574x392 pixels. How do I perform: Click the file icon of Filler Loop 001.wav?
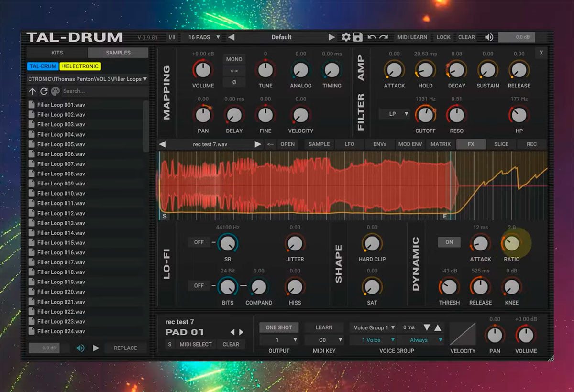(32, 105)
